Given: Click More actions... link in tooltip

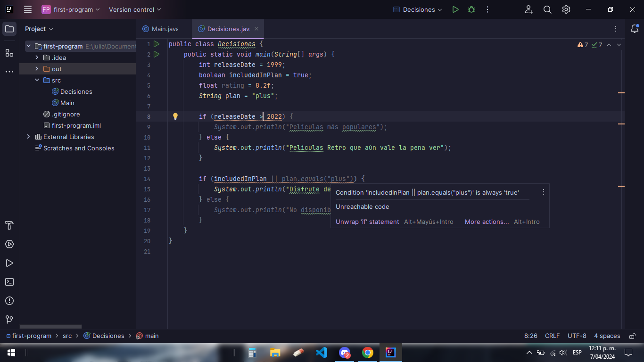Looking at the screenshot, I should (x=487, y=222).
